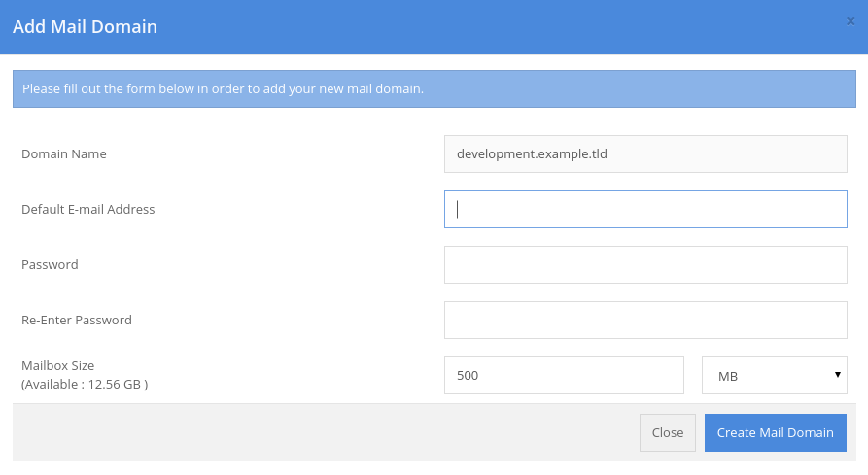Click the Mailbox Size field showing 500
The image size is (868, 475).
[x=564, y=376]
